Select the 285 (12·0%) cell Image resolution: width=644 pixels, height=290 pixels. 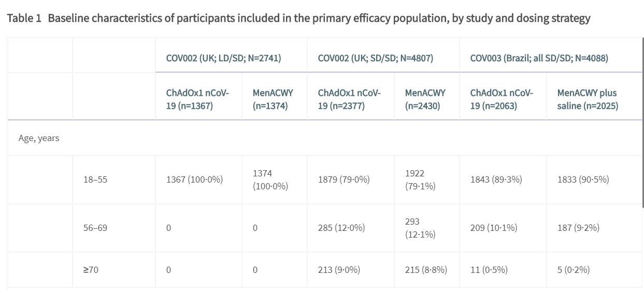tap(341, 227)
